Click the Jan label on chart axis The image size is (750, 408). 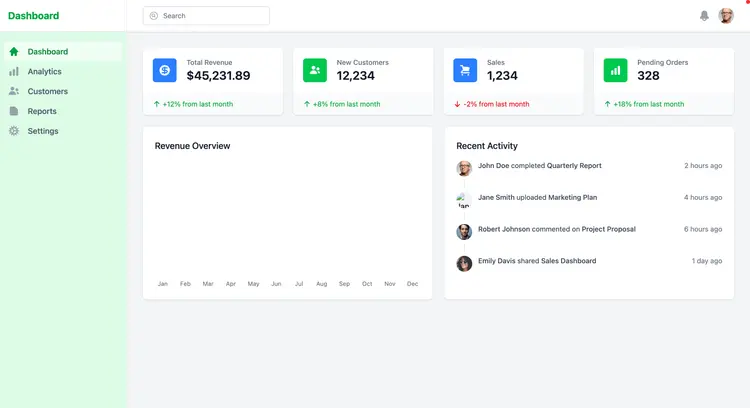click(x=163, y=284)
